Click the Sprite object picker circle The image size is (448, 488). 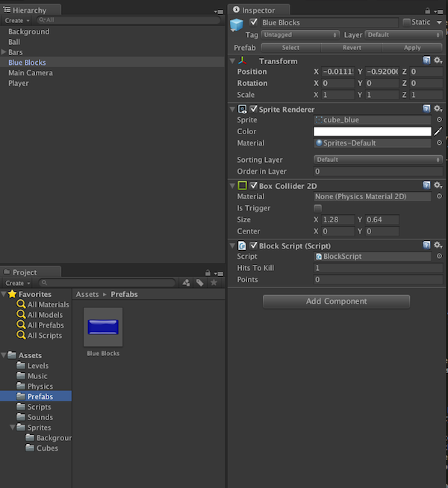439,119
